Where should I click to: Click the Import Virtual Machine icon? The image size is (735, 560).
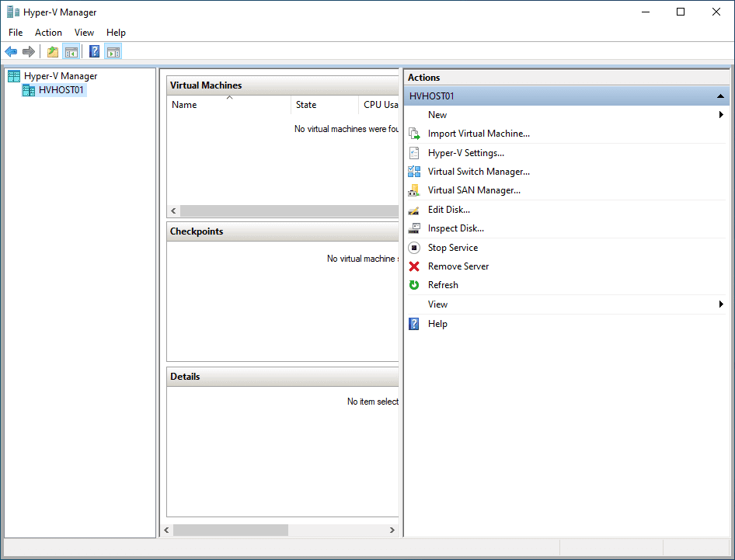pos(414,134)
